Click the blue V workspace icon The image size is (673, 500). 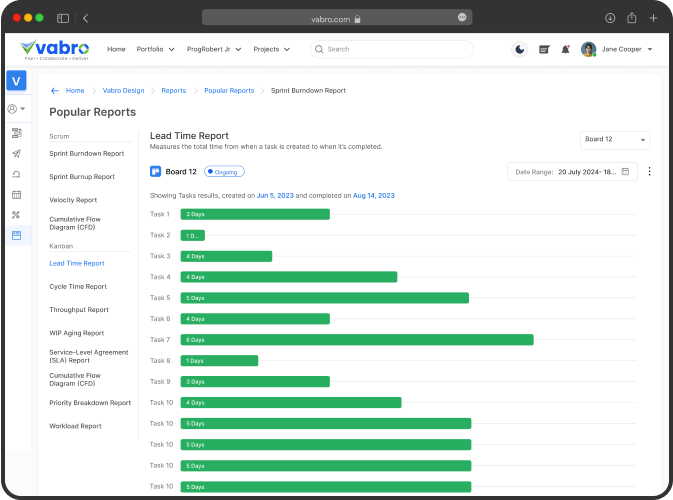click(x=16, y=81)
